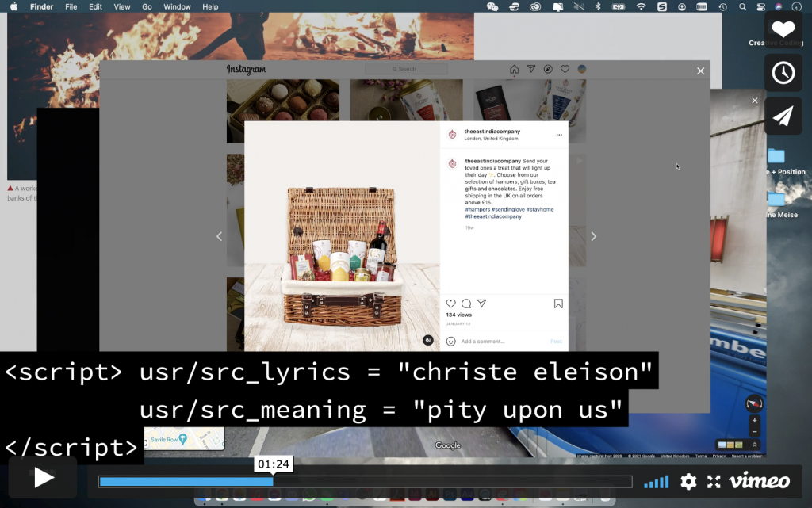Close the Instagram post overlay
This screenshot has width=812, height=508.
[x=701, y=71]
